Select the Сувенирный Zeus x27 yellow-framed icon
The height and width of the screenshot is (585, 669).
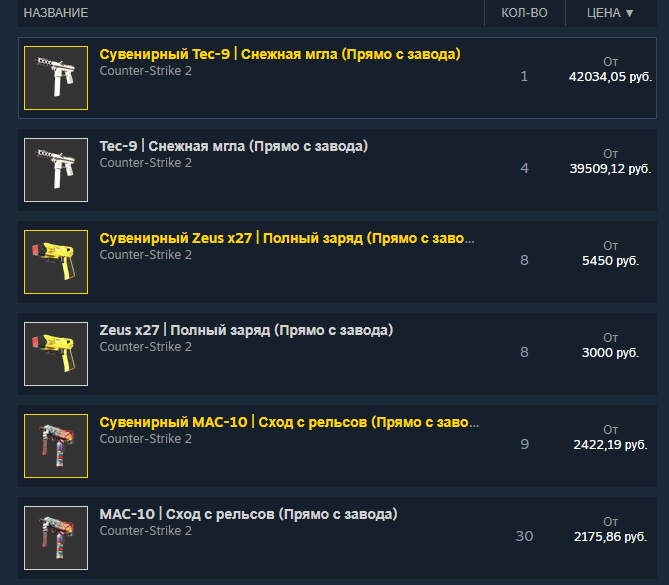56,262
